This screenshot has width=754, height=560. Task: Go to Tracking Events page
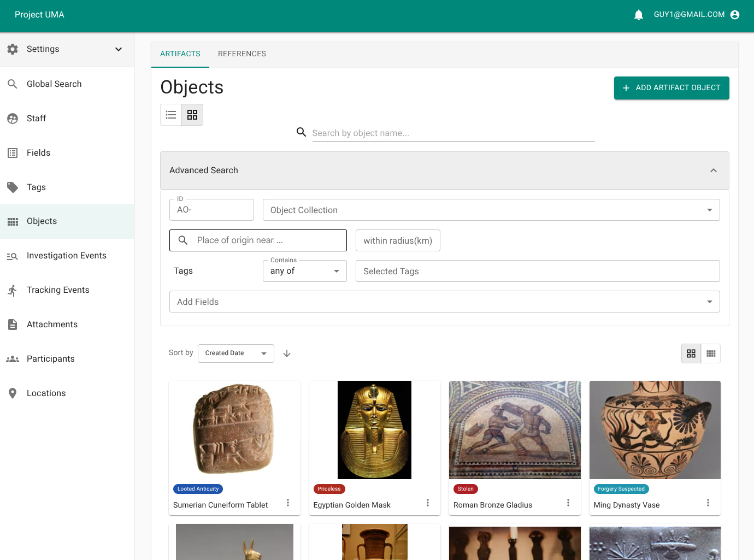click(67, 290)
